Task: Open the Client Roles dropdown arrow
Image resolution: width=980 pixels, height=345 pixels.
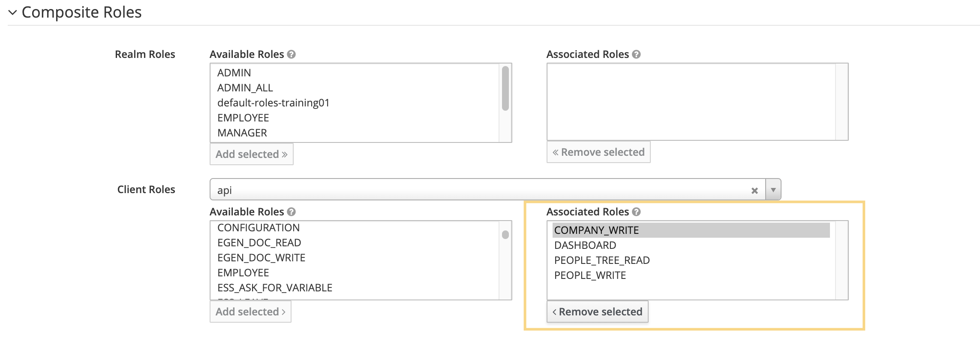Action: 773,190
